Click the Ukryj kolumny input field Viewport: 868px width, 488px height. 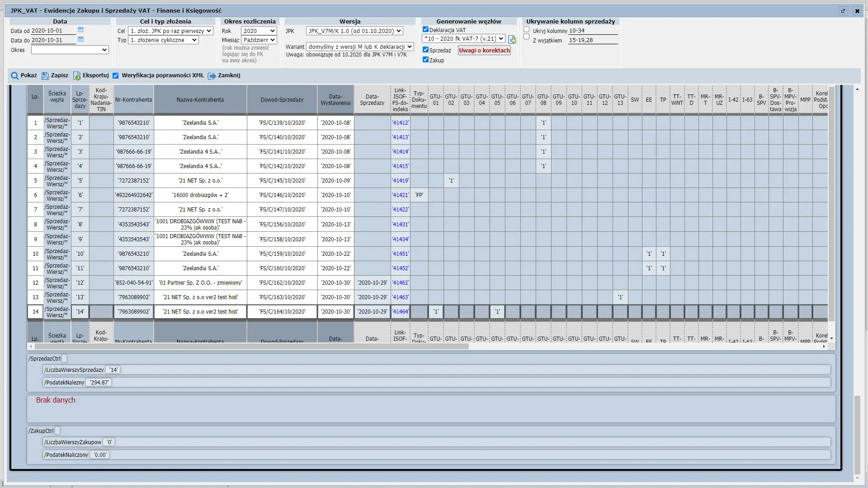[593, 31]
